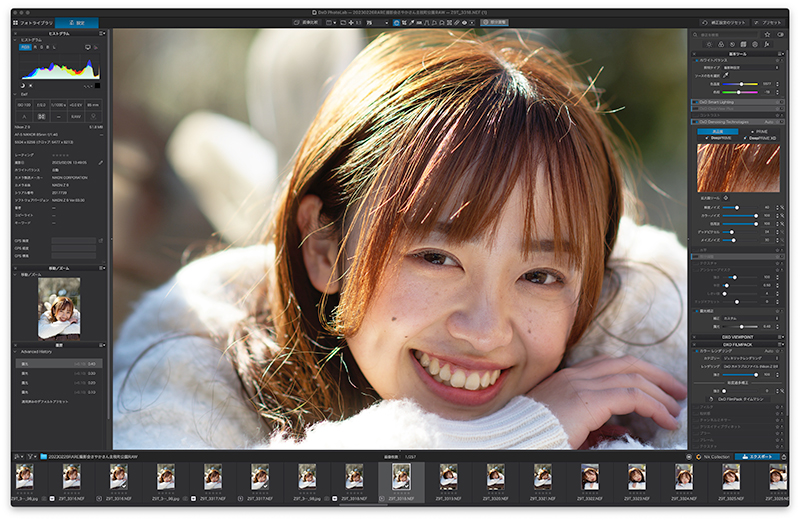Select the horizon tool in the top toolbar

(419, 22)
